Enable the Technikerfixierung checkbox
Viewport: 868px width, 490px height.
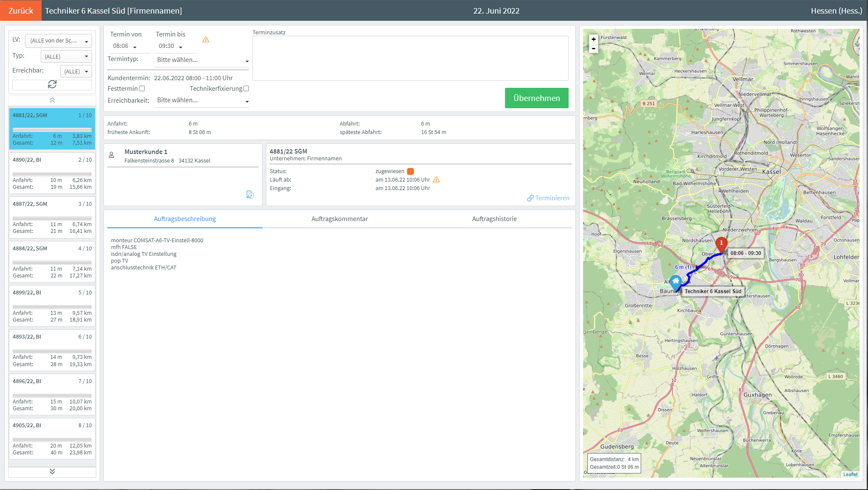point(246,89)
